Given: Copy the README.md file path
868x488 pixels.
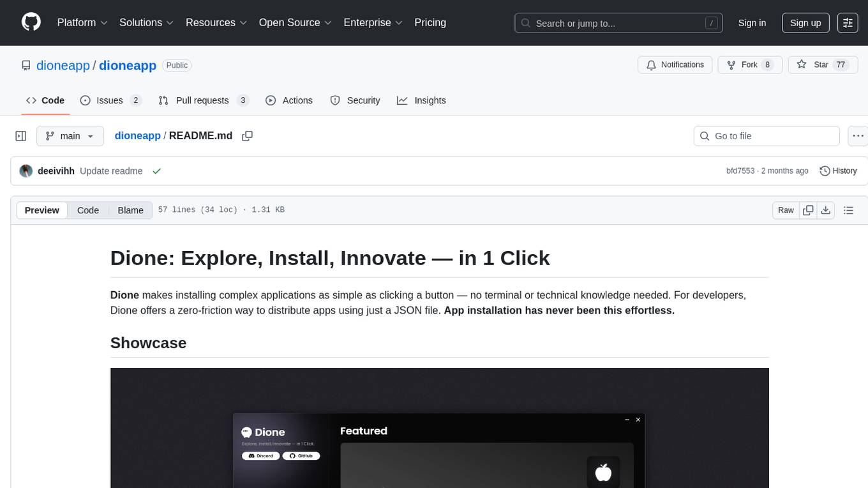Looking at the screenshot, I should (247, 136).
